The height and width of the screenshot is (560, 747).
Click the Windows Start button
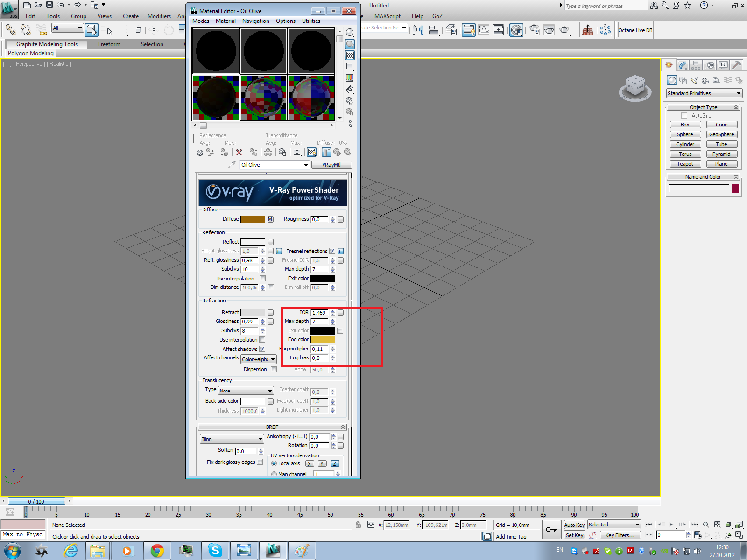pos(12,551)
